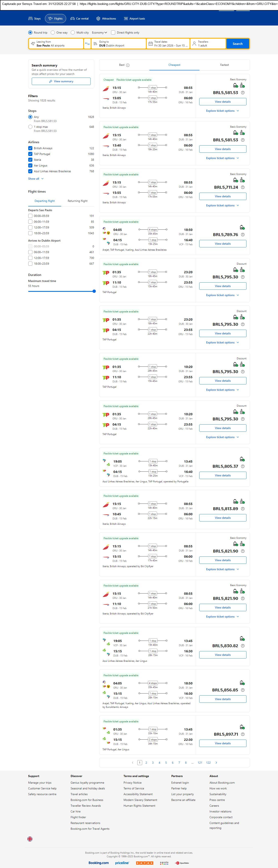Switch to the Fastest tab

[x=224, y=65]
